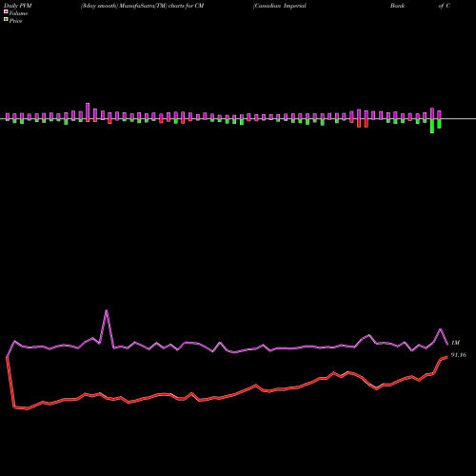Screen dimensions: 476x476
Task: Click the 'Canadian Imperial' title text
Action: (x=280, y=6)
